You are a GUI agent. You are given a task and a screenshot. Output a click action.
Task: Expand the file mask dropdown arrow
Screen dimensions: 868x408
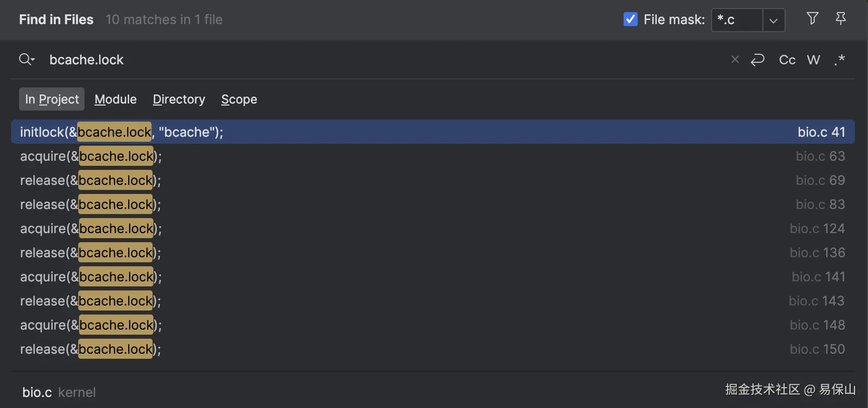click(x=773, y=20)
